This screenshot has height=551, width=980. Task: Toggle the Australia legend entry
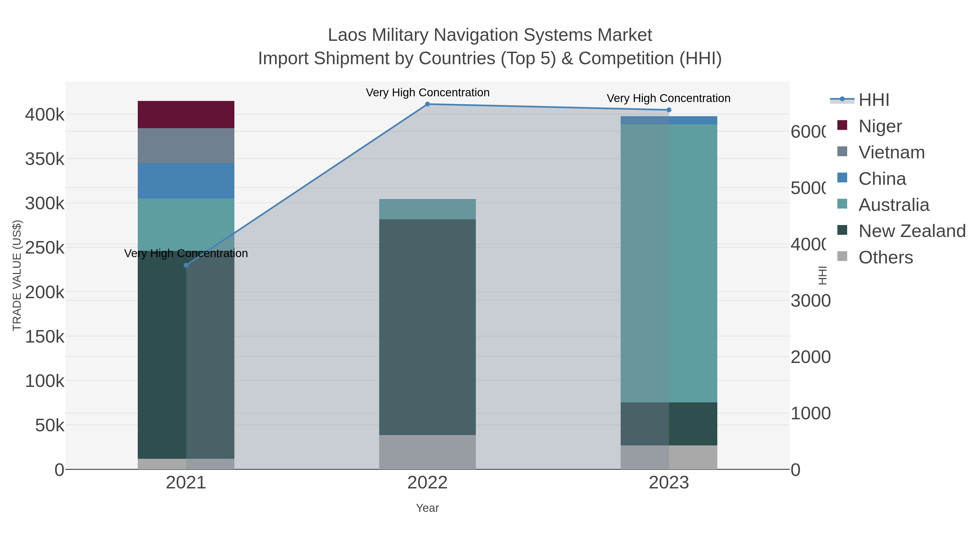(x=883, y=205)
